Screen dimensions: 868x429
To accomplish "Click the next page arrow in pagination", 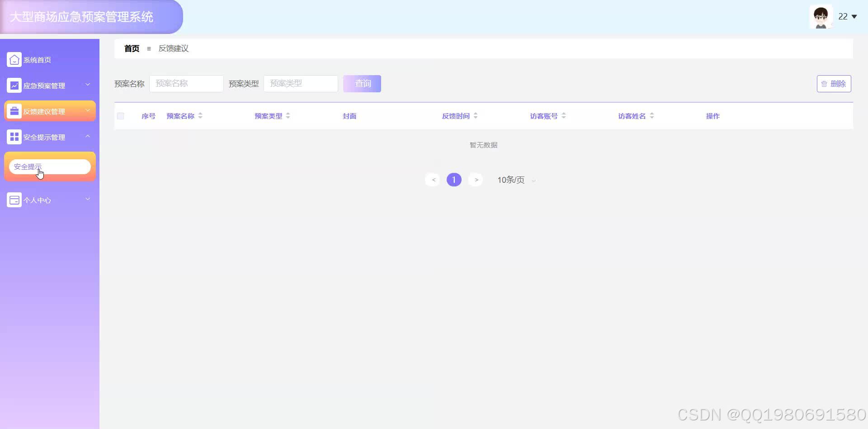I will (x=475, y=179).
